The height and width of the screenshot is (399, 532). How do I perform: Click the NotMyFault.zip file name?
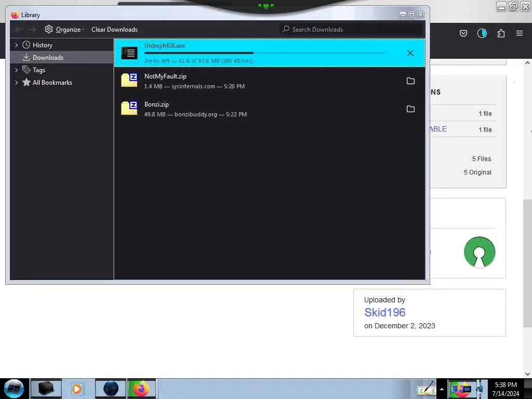[165, 76]
